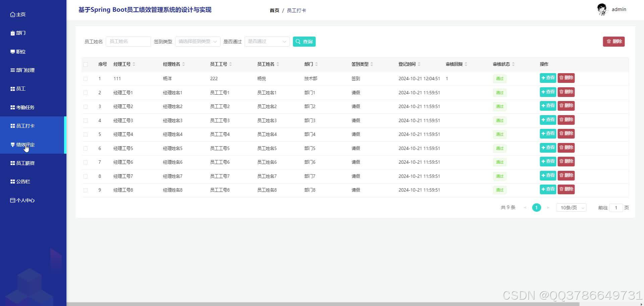Check the checkbox on row 3
Screen dimensions: 644x306
point(86,106)
